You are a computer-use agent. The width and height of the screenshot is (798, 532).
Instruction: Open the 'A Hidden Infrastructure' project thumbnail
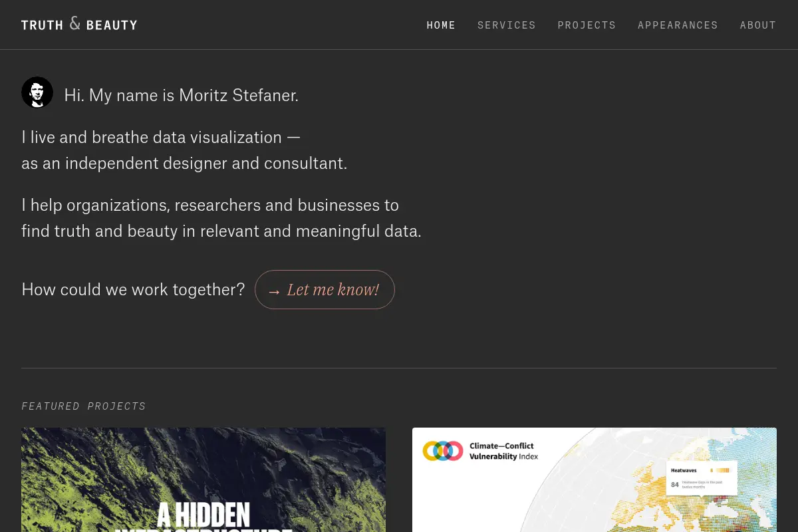(x=203, y=479)
